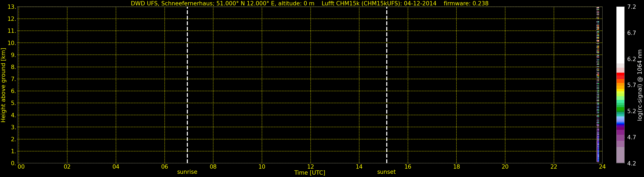Click the colorbar tick value 5.2
This screenshot has width=644, height=177.
632,111
